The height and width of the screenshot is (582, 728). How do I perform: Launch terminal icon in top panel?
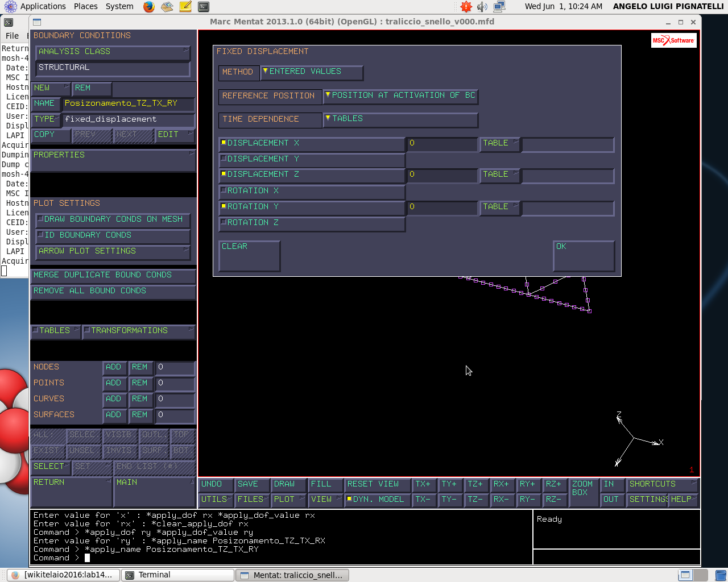(204, 7)
